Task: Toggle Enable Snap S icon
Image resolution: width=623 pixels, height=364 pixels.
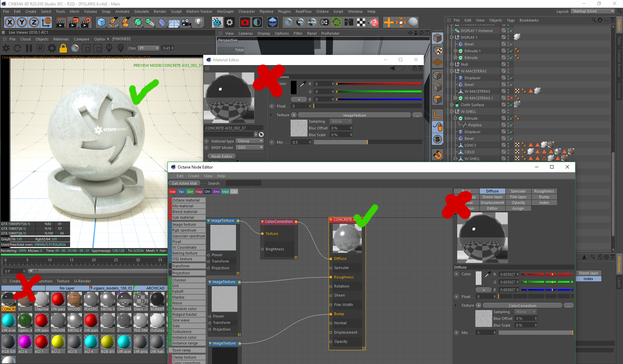Action: tap(438, 139)
